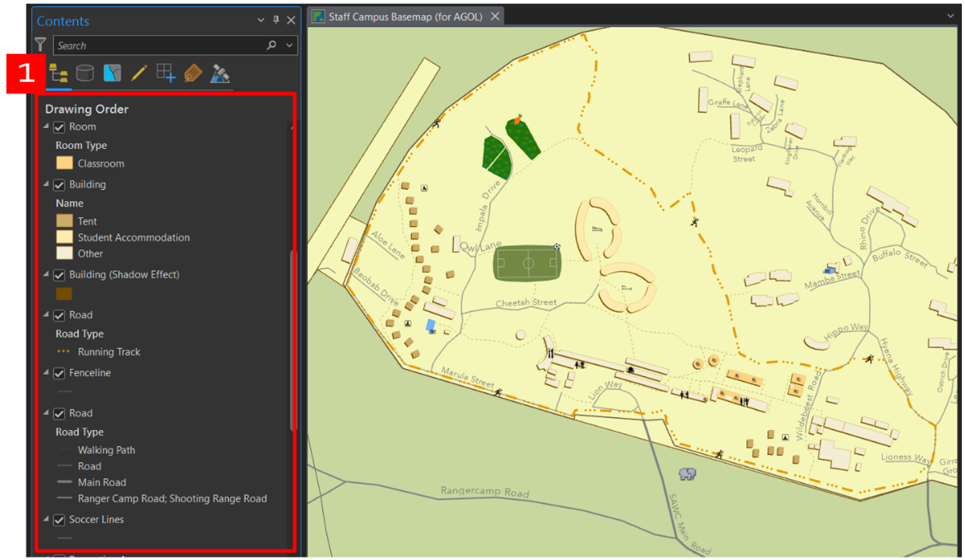Select the List By Selection icon

[x=112, y=73]
